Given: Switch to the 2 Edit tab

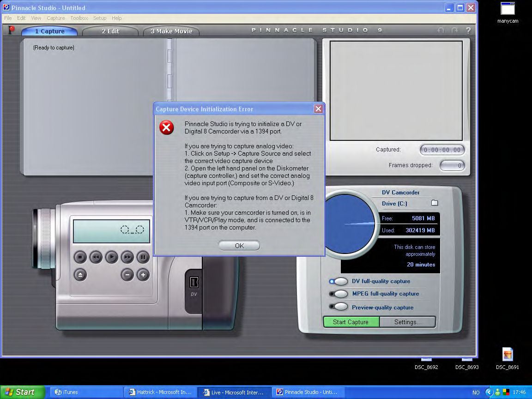Looking at the screenshot, I should (x=110, y=31).
